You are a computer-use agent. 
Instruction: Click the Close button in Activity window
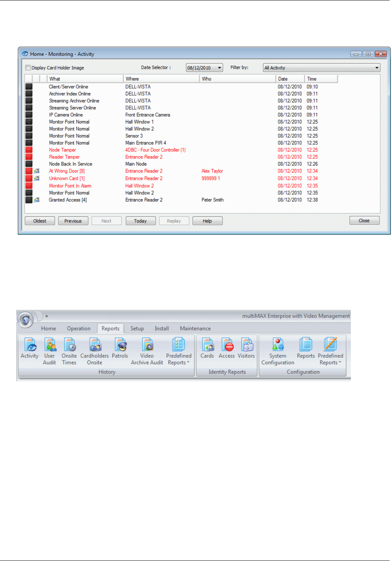click(x=364, y=220)
